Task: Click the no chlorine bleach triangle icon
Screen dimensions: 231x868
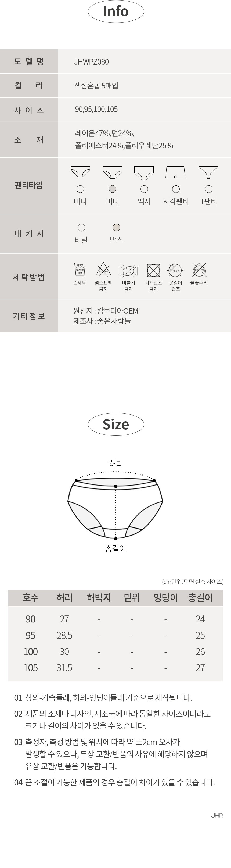Action: (x=103, y=270)
